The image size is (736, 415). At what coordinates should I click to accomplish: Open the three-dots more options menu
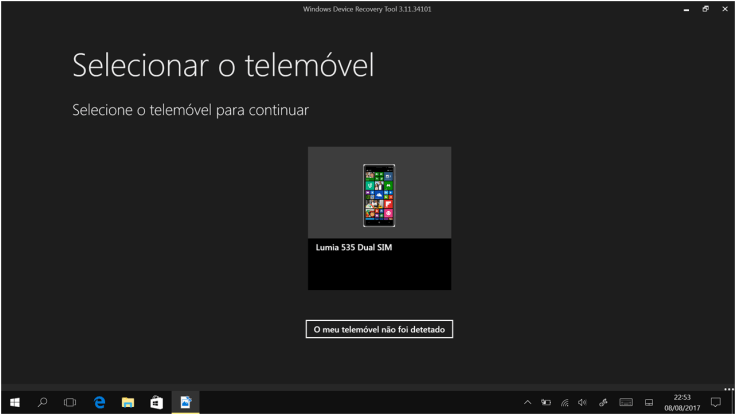[727, 387]
